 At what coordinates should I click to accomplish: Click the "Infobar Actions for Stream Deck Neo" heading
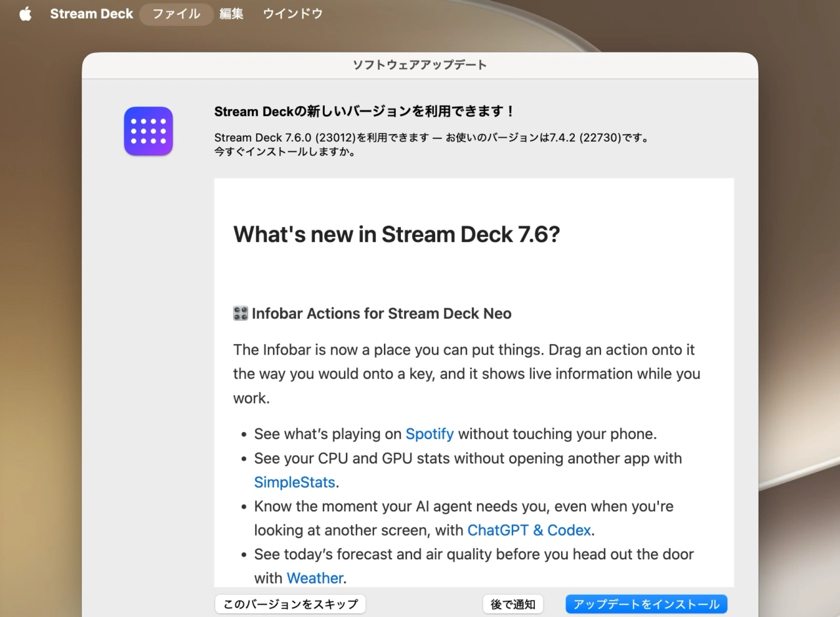pyautogui.click(x=381, y=314)
